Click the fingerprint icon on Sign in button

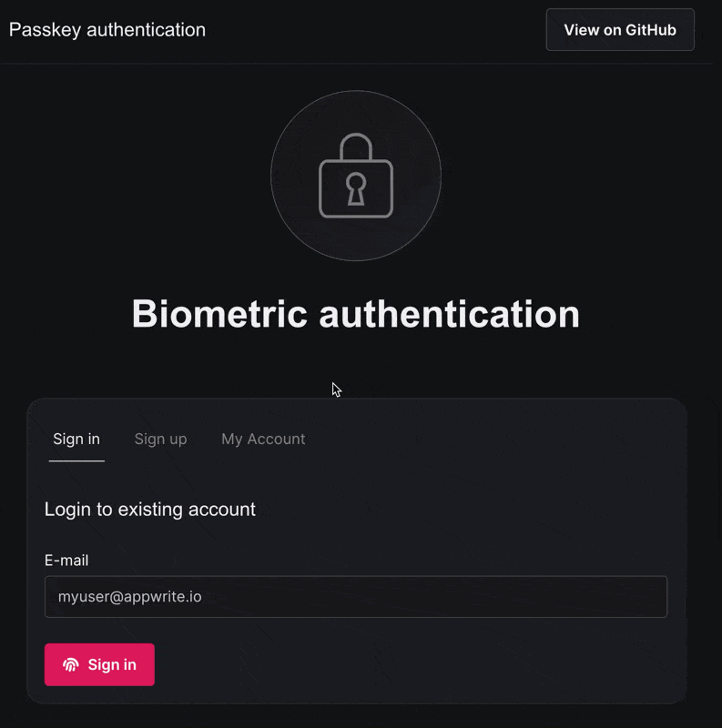click(x=71, y=665)
